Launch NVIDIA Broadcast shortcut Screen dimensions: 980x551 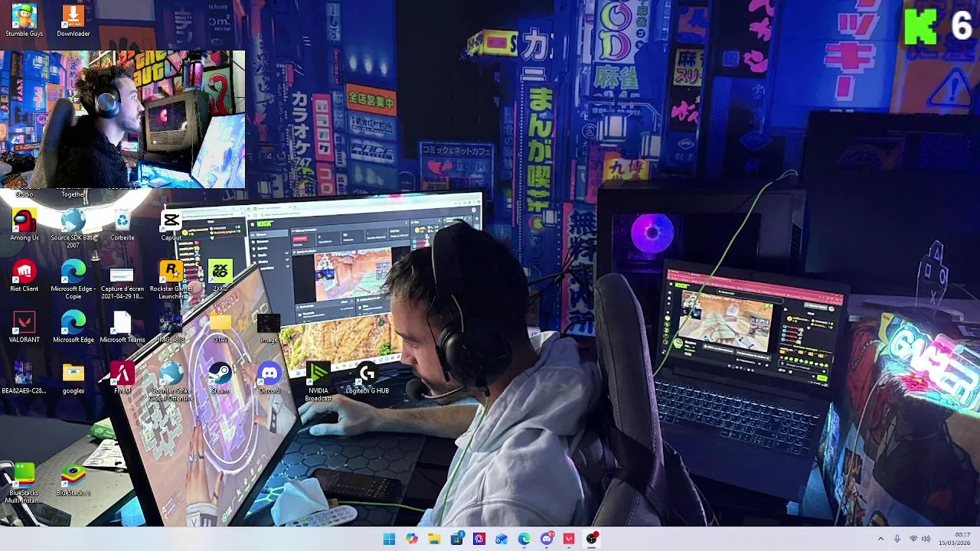click(318, 381)
